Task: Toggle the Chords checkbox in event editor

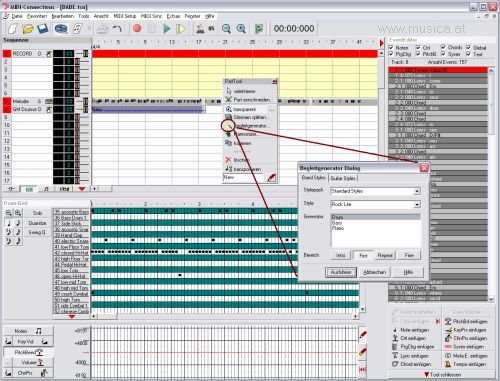Action: tap(443, 47)
